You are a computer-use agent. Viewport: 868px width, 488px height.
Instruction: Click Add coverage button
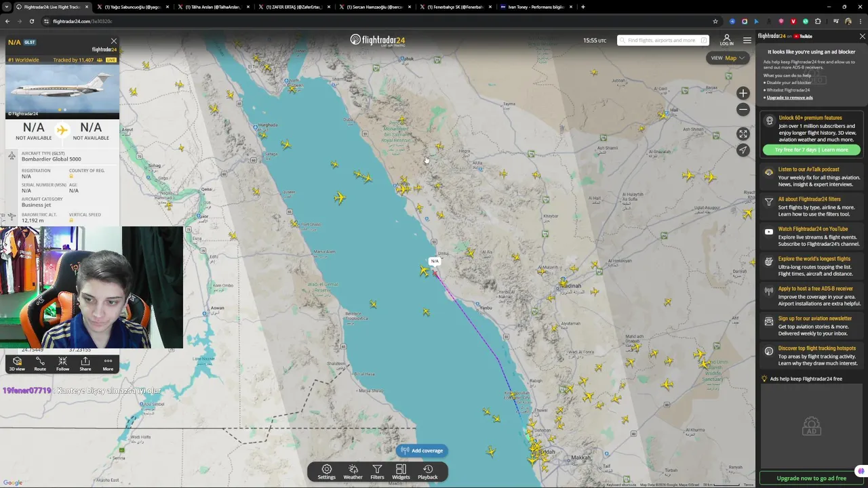click(422, 451)
